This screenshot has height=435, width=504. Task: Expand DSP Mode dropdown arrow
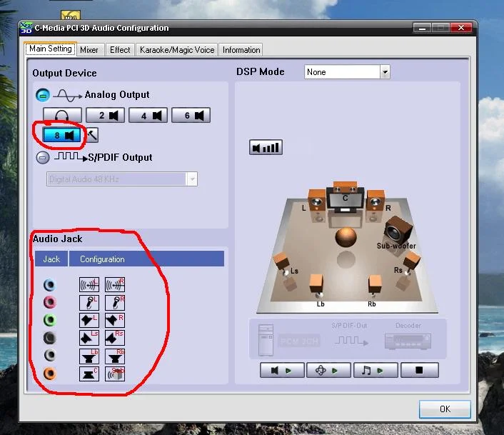pos(385,72)
